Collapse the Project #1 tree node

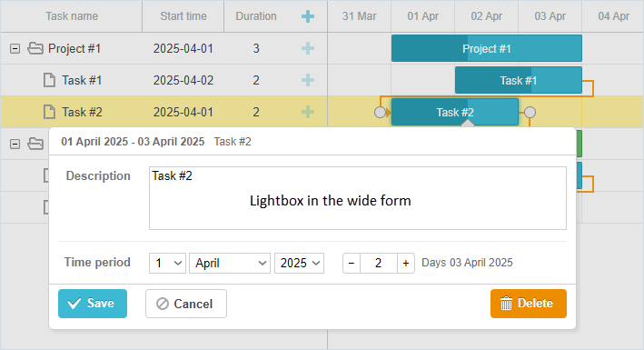[15, 49]
